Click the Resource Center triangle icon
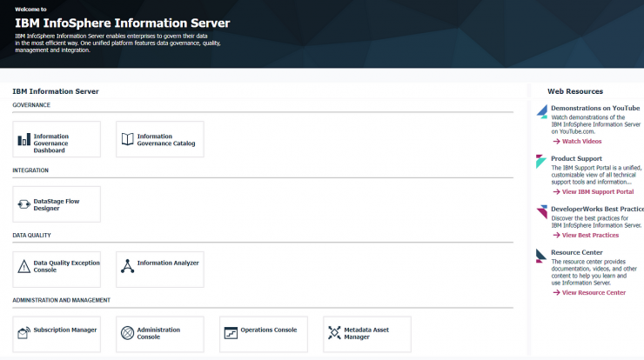This screenshot has height=360, width=644. pyautogui.click(x=541, y=256)
